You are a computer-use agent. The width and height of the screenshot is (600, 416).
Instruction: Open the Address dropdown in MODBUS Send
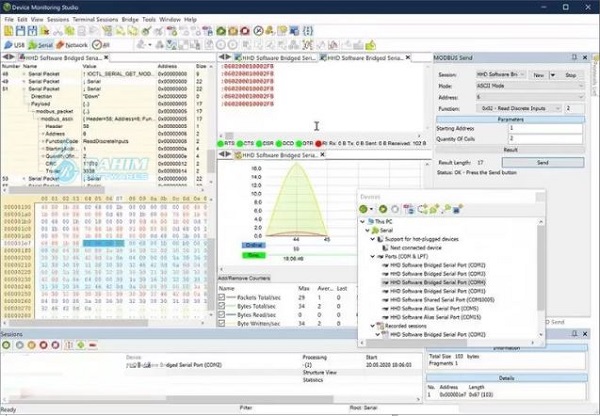click(530, 97)
